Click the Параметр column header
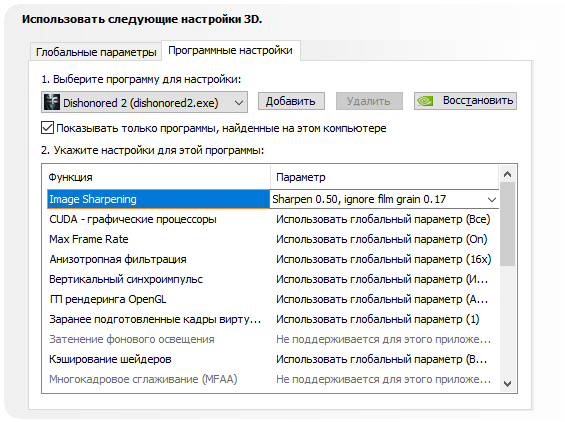This screenshot has height=422, width=565. click(x=385, y=177)
